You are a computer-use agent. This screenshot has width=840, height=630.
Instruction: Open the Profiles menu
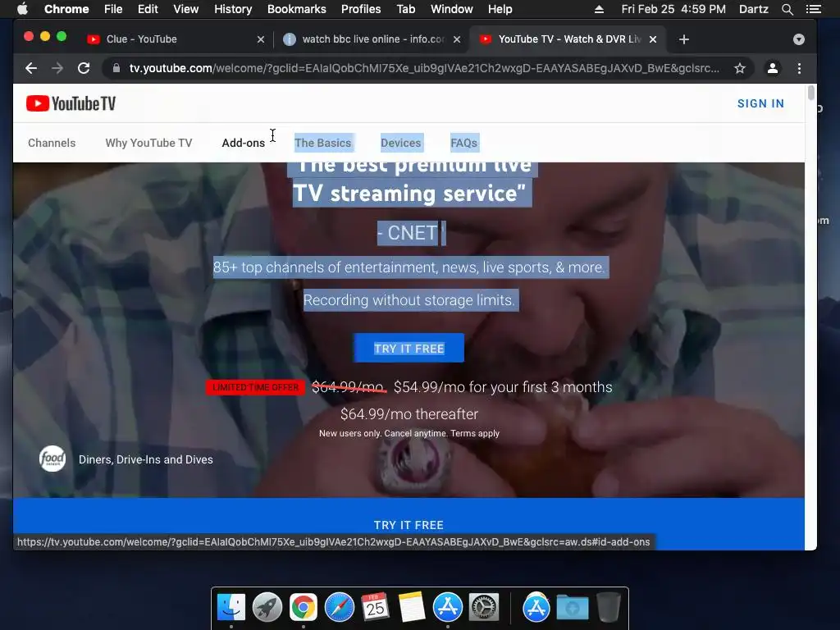361,9
